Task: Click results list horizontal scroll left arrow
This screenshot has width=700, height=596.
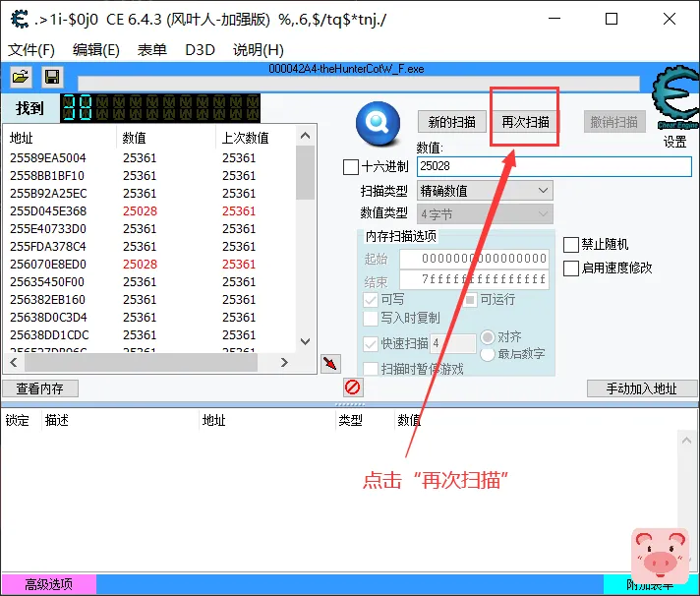Action: point(14,363)
